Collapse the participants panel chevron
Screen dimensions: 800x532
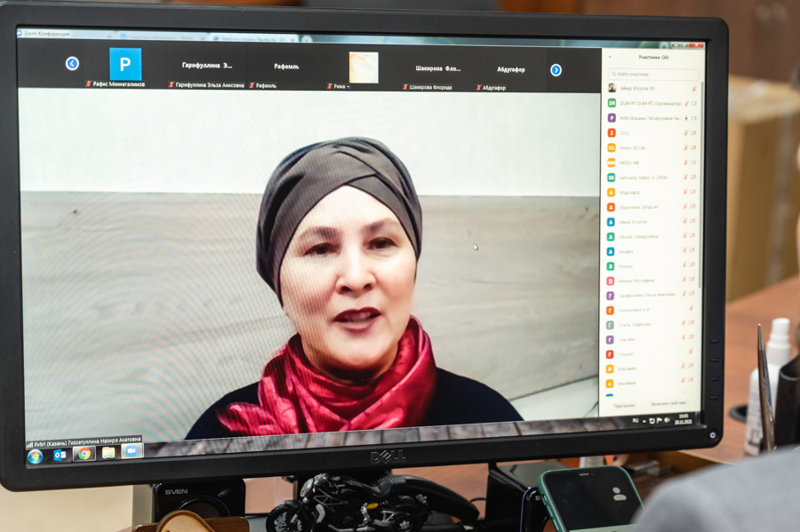point(610,57)
